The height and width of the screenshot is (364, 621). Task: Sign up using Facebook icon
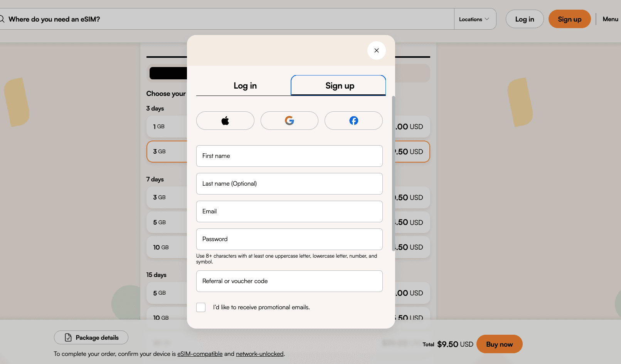click(x=353, y=121)
